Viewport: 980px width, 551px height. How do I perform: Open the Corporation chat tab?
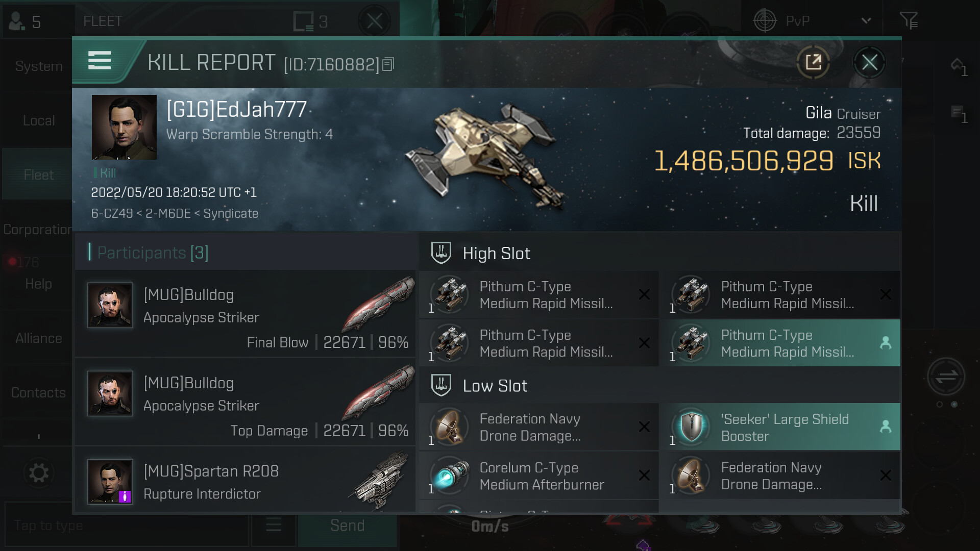click(38, 230)
